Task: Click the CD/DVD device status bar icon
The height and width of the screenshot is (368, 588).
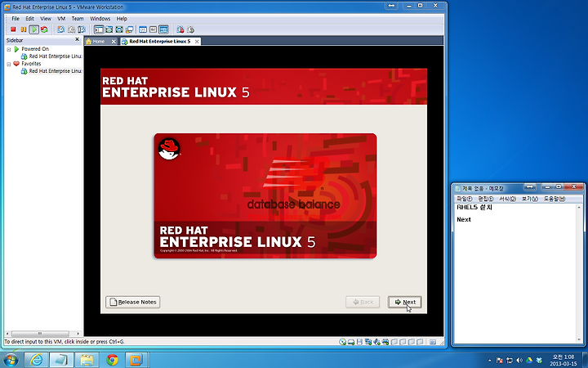Action: coord(342,342)
